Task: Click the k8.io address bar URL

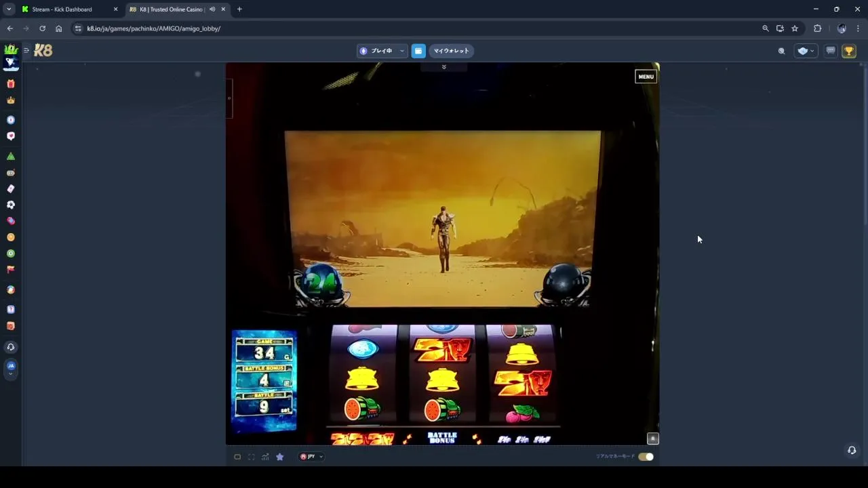Action: 154,28
